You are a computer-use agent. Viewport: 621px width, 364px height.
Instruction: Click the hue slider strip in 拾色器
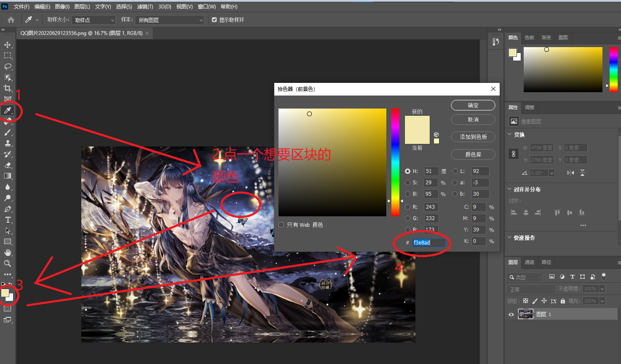[395, 162]
